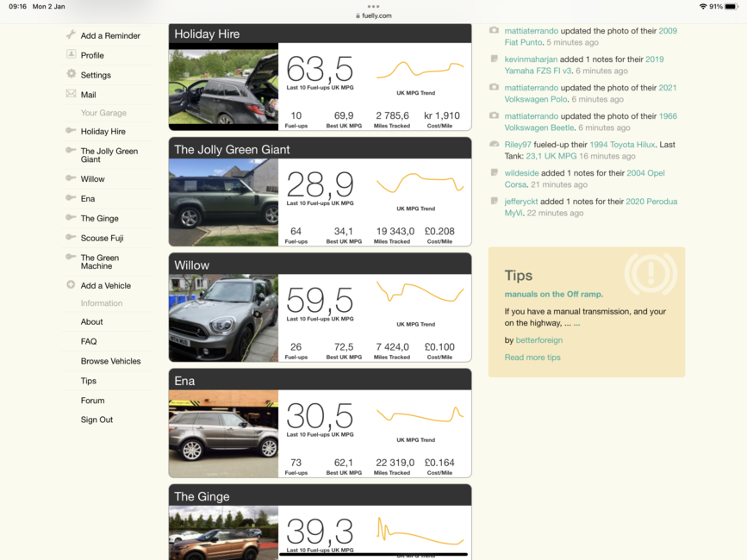Viewport: 747px width, 560px height.
Task: Click the wrench icon beside Add a Reminder
Action: 71,34
